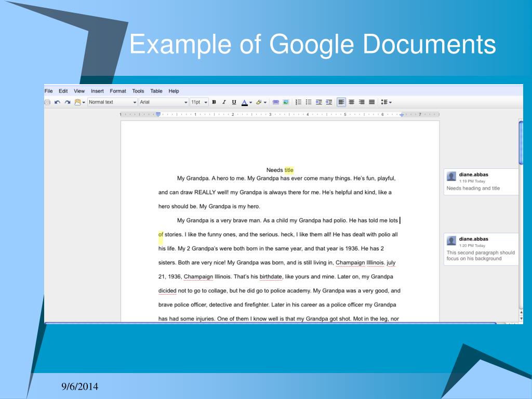This screenshot has width=532, height=399.
Task: Click the highlighted word 'of'
Action: pos(161,234)
